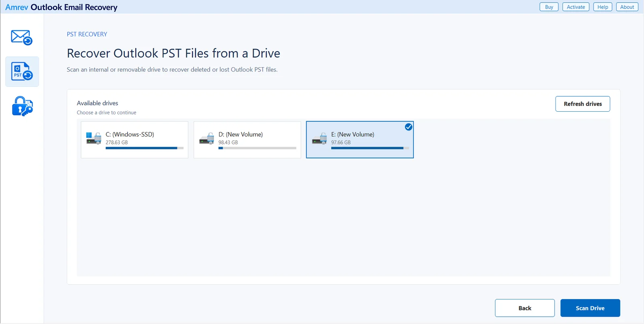This screenshot has width=644, height=324.
Task: Click the E: New Volume drive icon
Action: pos(319,138)
